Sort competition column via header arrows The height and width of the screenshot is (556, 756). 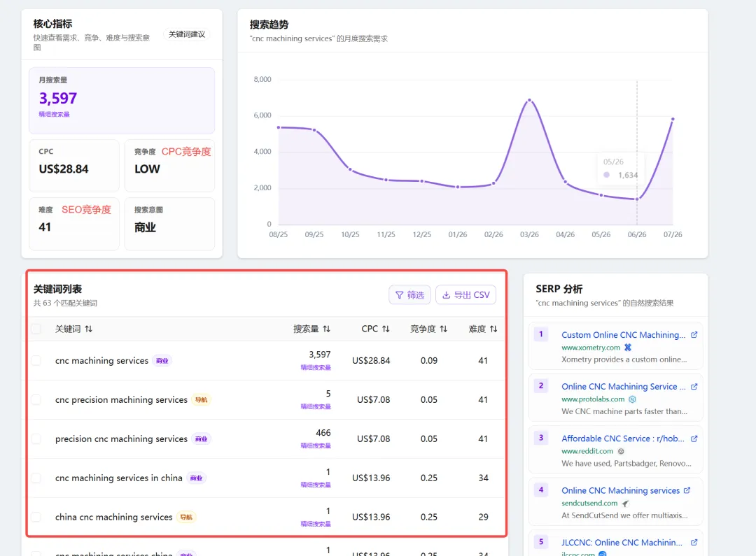pos(444,329)
